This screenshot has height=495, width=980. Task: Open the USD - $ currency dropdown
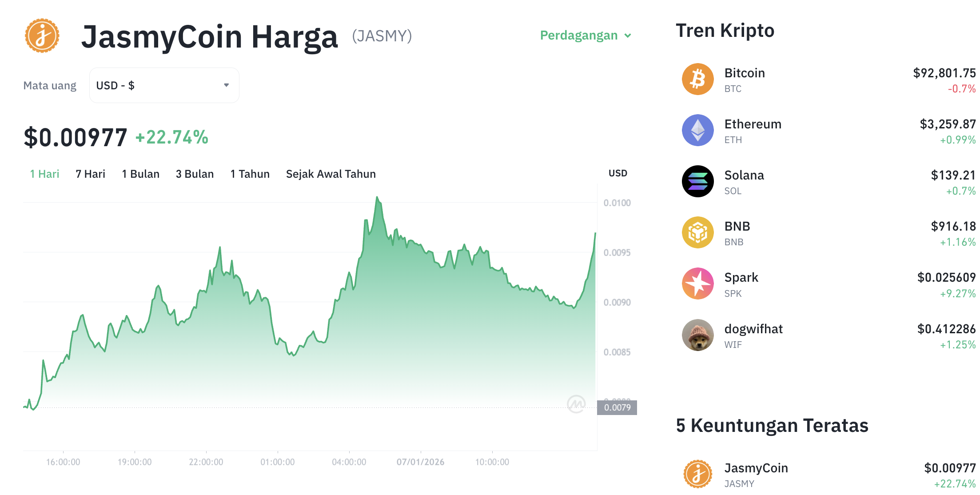tap(163, 85)
